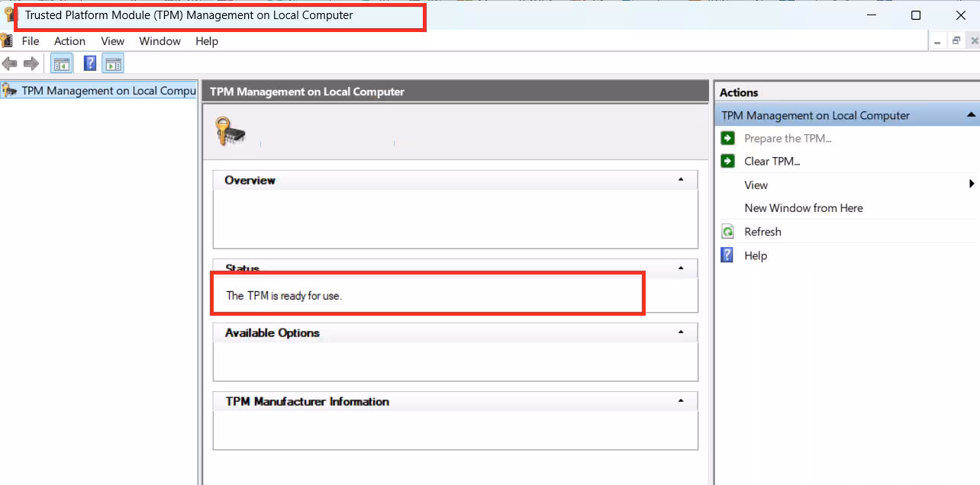Screen dimensions: 980x485
Task: Expand the View submenu arrow in Actions
Action: 972,184
